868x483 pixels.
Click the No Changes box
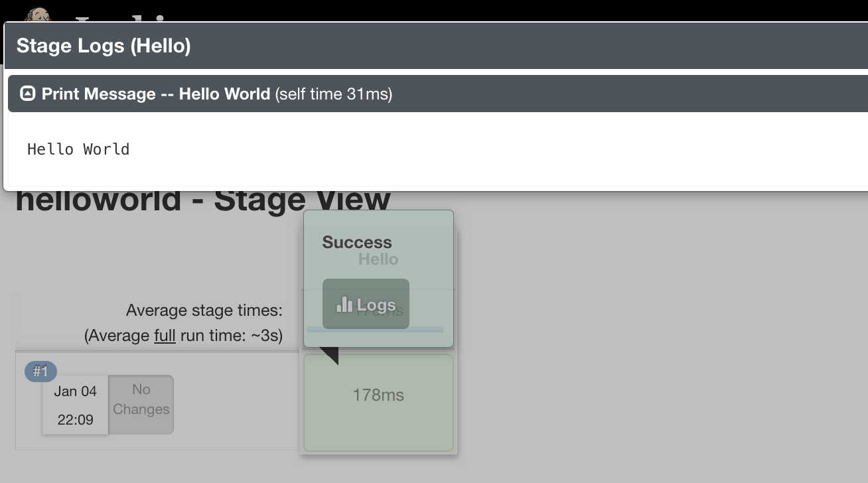tap(141, 405)
